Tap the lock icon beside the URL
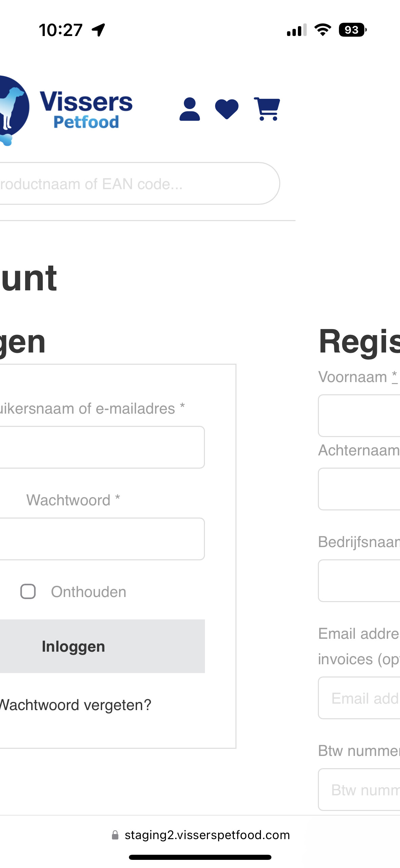The height and width of the screenshot is (868, 400). click(115, 835)
